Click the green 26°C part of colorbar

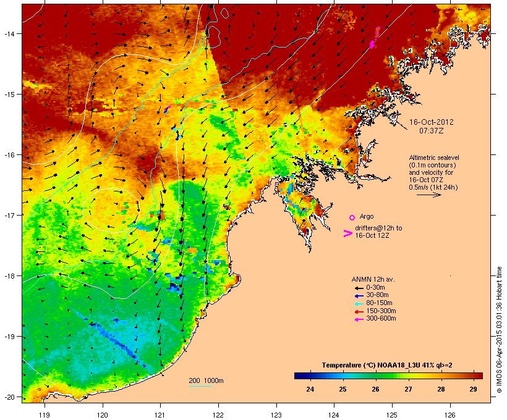pos(375,376)
